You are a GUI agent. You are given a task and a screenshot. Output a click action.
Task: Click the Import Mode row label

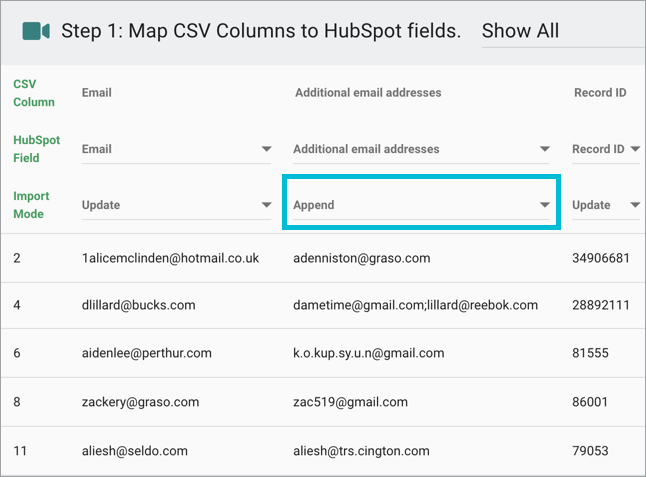click(31, 205)
